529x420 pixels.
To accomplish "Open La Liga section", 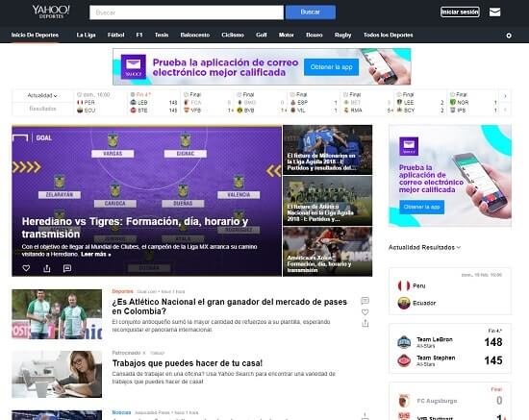I will [x=86, y=35].
